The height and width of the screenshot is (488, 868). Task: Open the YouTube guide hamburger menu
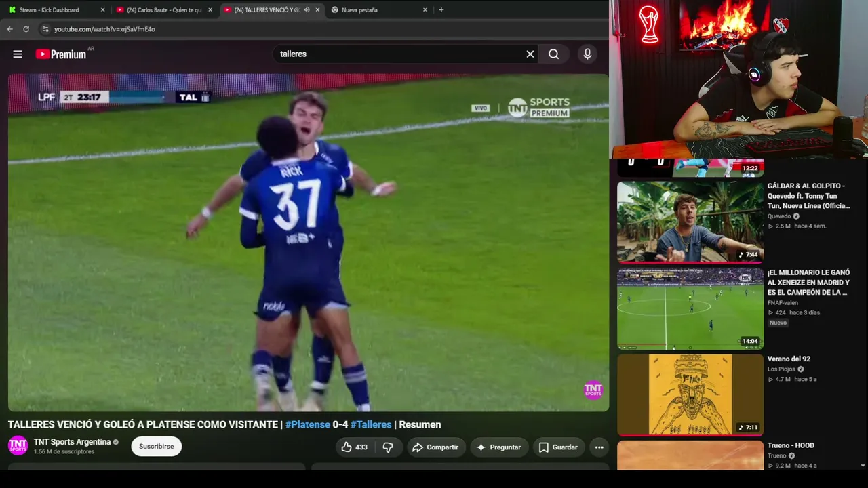click(18, 54)
